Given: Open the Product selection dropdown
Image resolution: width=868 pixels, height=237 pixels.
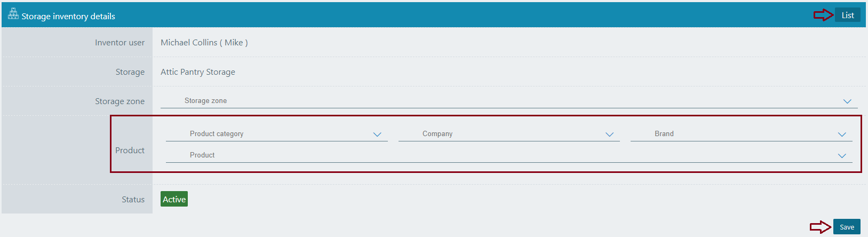Looking at the screenshot, I should point(501,155).
